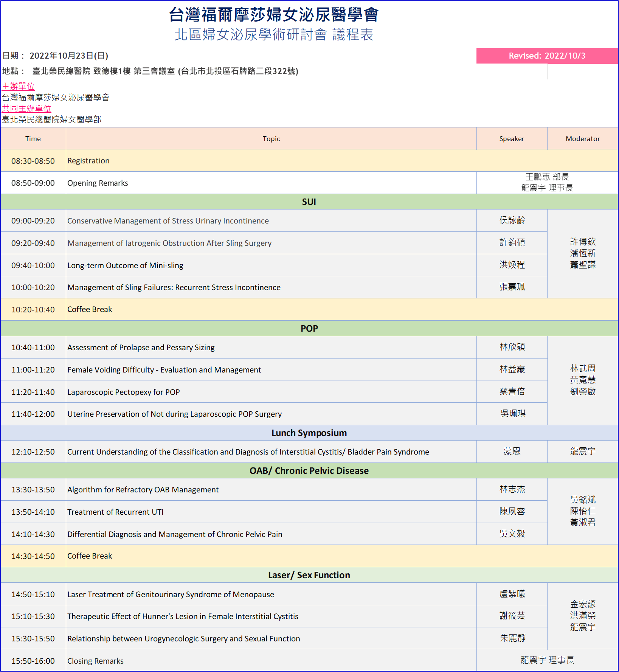
Task: Click the Lunch Symposium section header
Action: coord(309,433)
